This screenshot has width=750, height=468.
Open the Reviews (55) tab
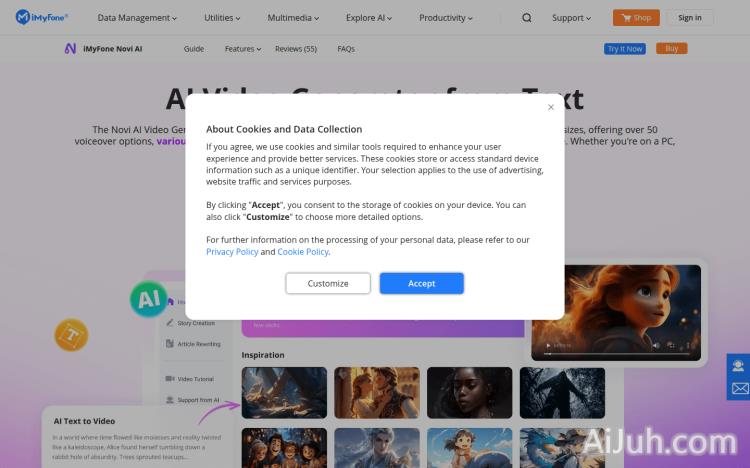coord(296,49)
